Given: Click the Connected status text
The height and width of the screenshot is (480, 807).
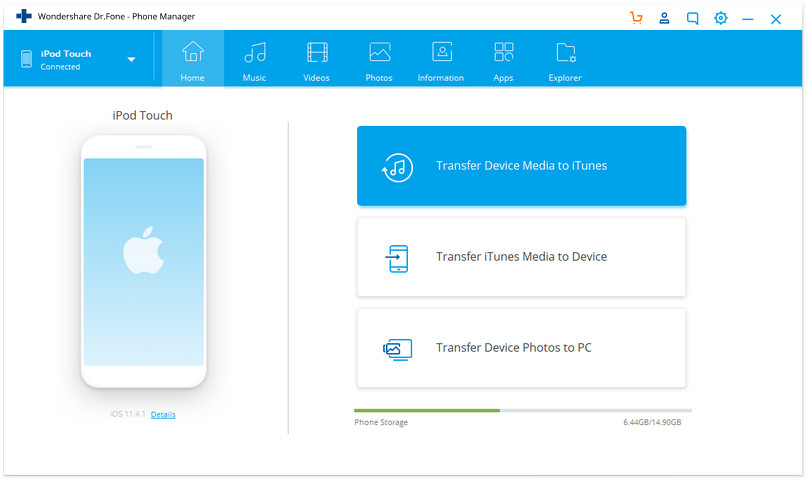Looking at the screenshot, I should (60, 67).
